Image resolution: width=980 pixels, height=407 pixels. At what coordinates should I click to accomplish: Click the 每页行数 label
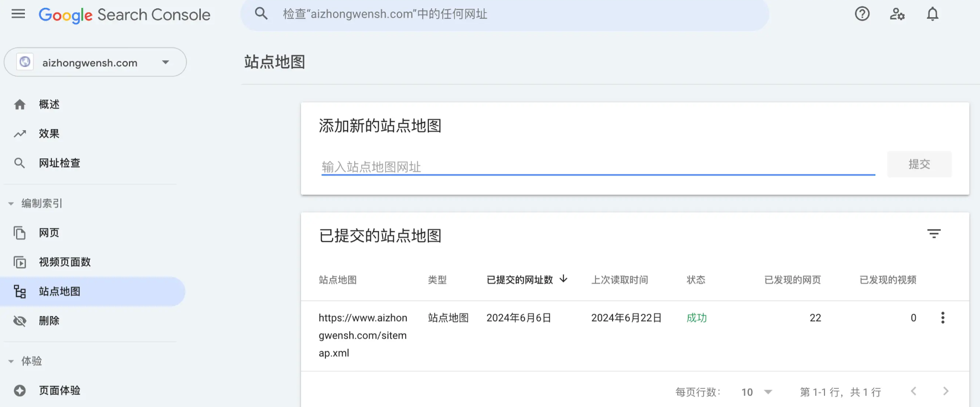[698, 392]
